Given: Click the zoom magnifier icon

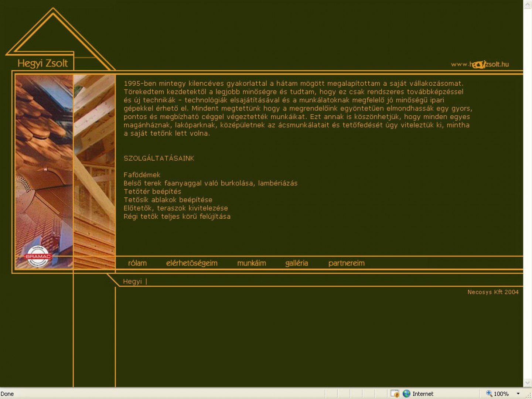Looking at the screenshot, I should pyautogui.click(x=489, y=393).
